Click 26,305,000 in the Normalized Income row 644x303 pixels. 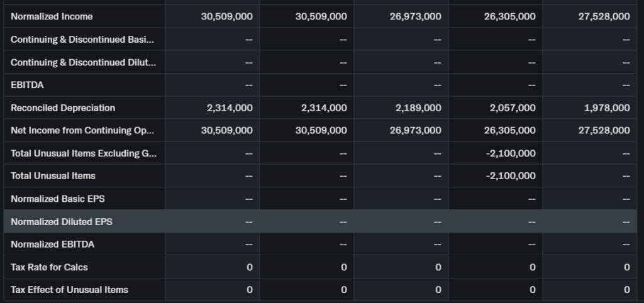tap(509, 16)
